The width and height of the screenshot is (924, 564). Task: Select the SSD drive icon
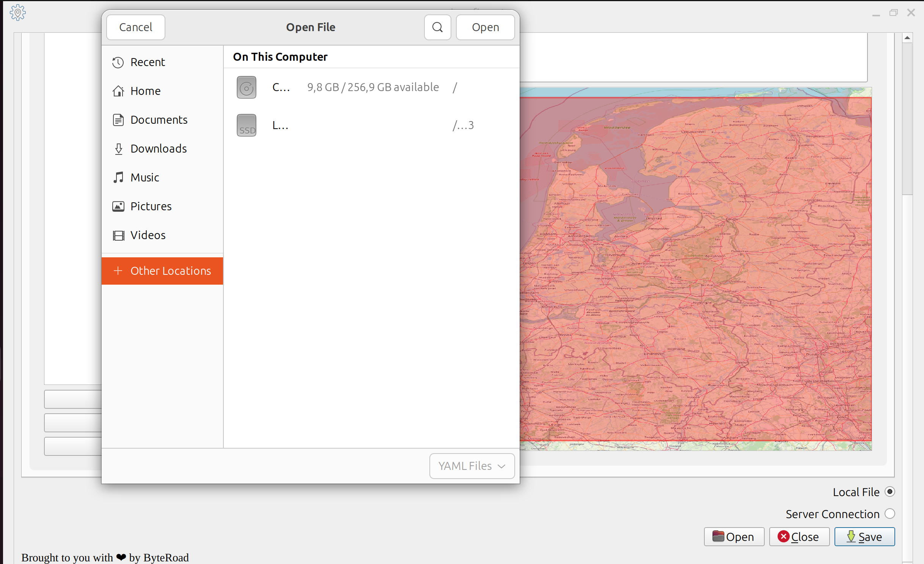[247, 125]
